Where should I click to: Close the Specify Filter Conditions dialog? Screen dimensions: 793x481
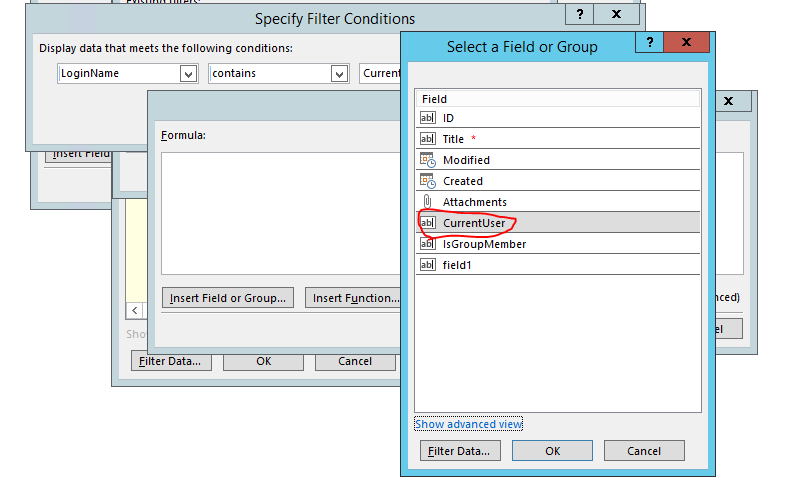tap(616, 14)
